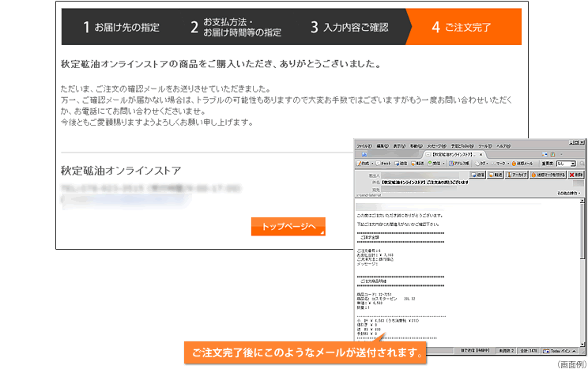The width and height of the screenshot is (588, 373).
Task: Switch to the folder tab with blue icon
Action: coord(364,154)
